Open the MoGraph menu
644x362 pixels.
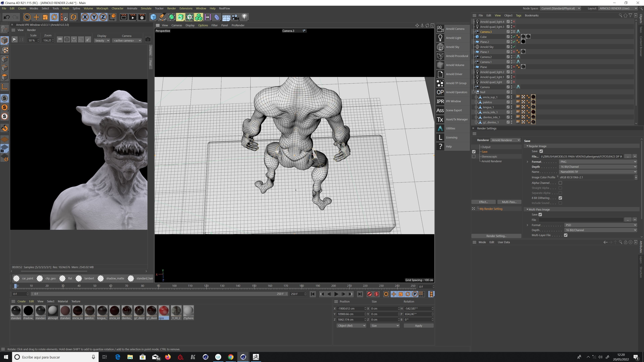(x=102, y=8)
